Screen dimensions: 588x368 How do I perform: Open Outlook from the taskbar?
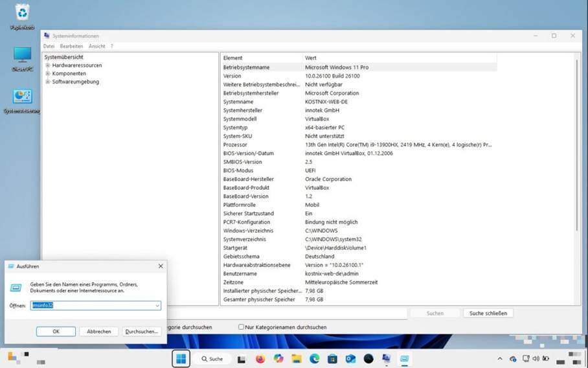pyautogui.click(x=350, y=359)
